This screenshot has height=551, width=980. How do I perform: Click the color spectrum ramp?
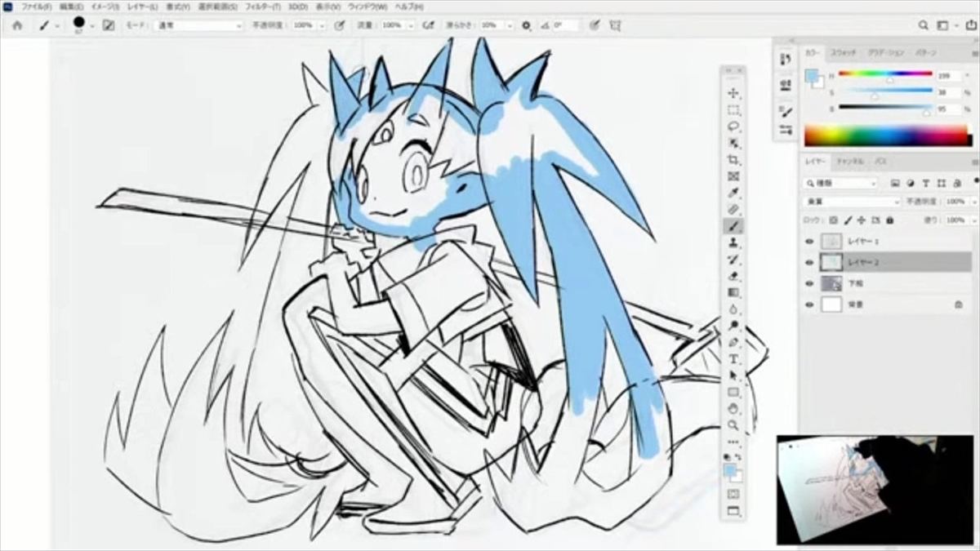point(888,136)
